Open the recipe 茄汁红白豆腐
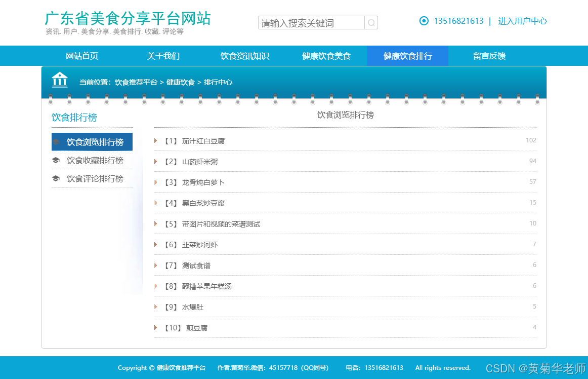The width and height of the screenshot is (588, 379). coord(203,141)
